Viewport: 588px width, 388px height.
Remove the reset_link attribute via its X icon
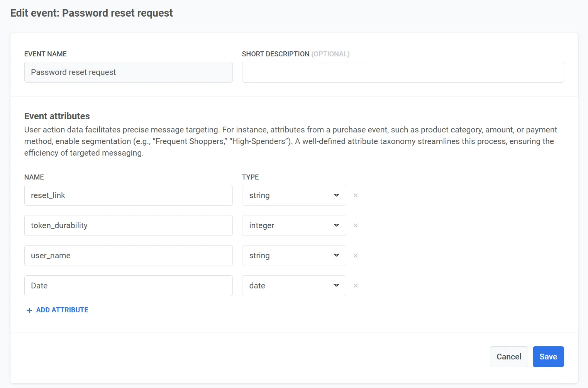(x=355, y=195)
